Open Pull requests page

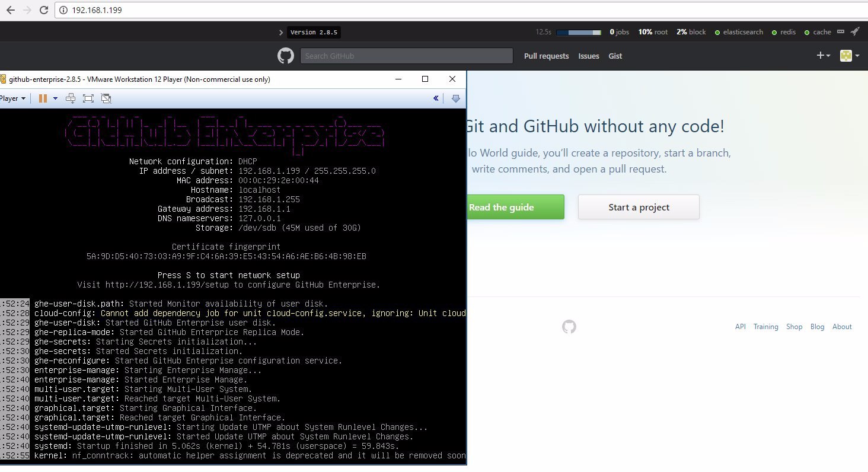[x=546, y=56]
